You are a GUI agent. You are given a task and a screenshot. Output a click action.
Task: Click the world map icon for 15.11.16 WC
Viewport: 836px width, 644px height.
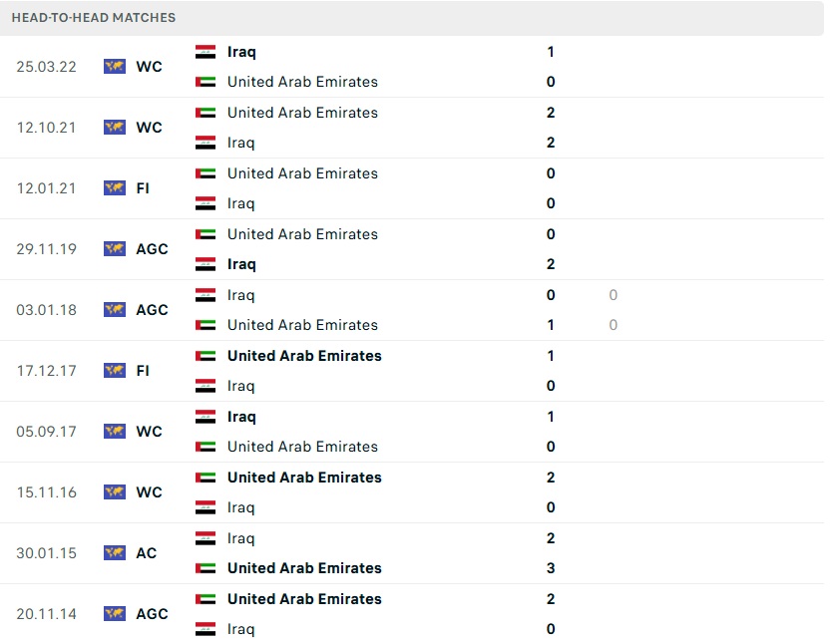(x=115, y=492)
